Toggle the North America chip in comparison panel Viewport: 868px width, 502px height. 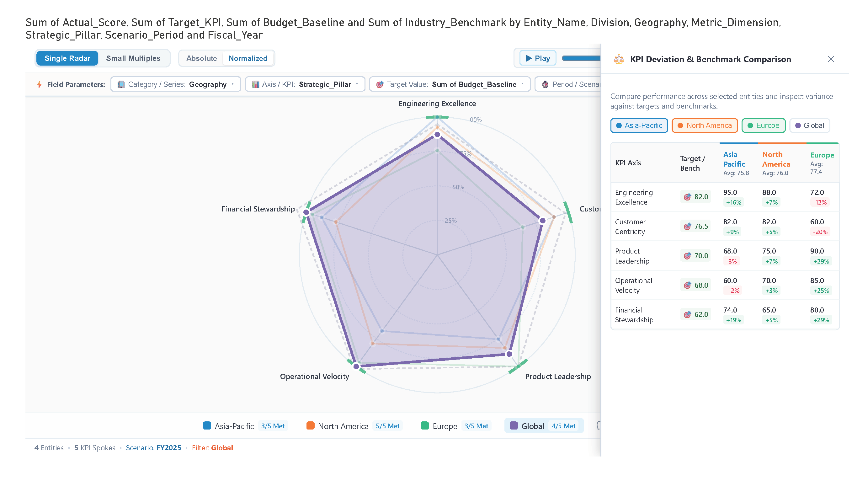[x=704, y=125]
